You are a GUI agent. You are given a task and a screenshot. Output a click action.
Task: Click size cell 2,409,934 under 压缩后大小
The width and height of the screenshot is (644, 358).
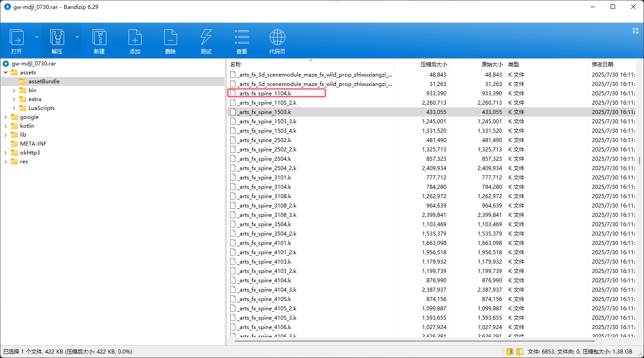point(434,168)
